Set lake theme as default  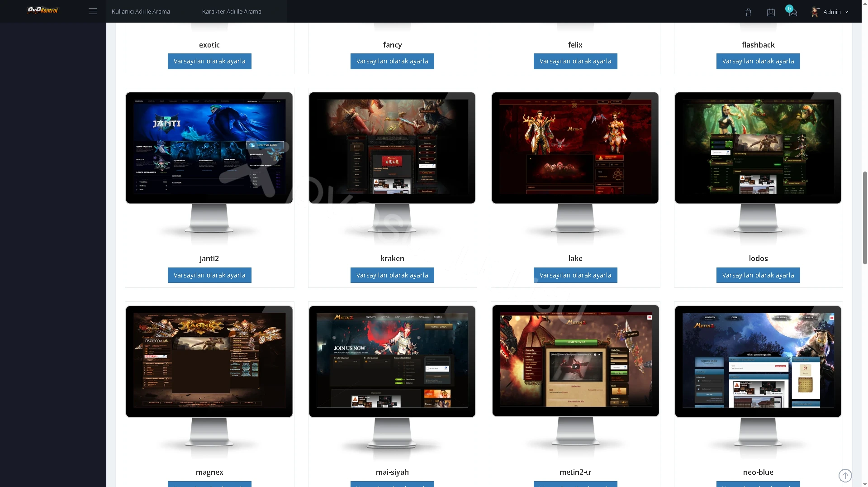[575, 275]
